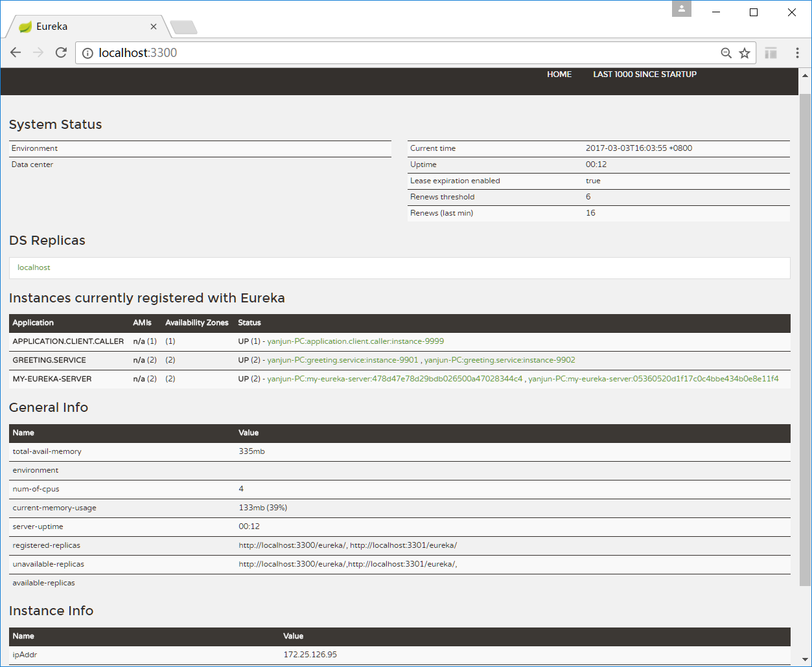812x667 pixels.
Task: Click the registered-replicas URL value
Action: click(348, 545)
